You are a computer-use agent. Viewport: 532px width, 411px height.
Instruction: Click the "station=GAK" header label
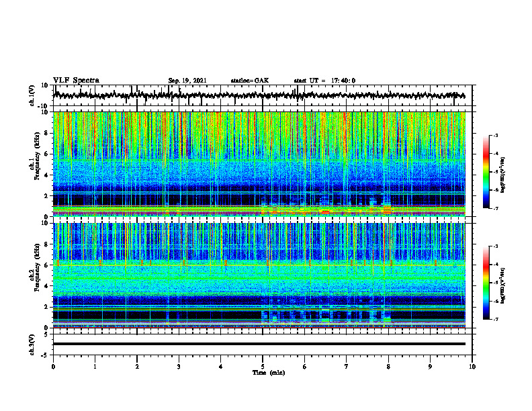point(250,81)
